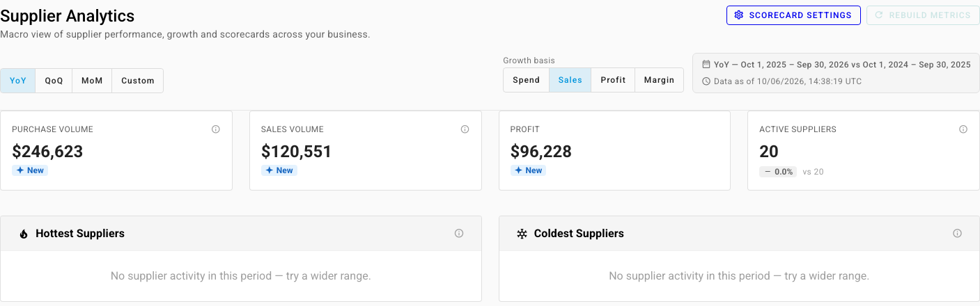The height and width of the screenshot is (306, 980).
Task: Click the New badge under Purchase Volume
Action: 30,170
